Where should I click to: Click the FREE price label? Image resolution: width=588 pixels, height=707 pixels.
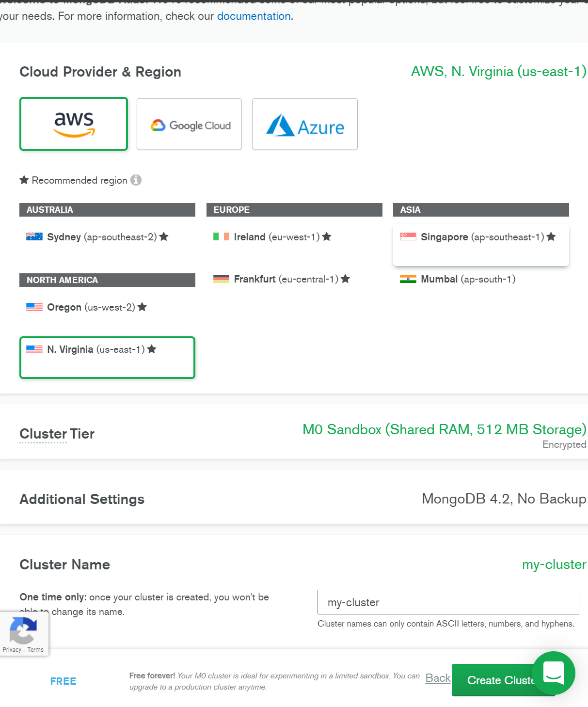(x=64, y=681)
